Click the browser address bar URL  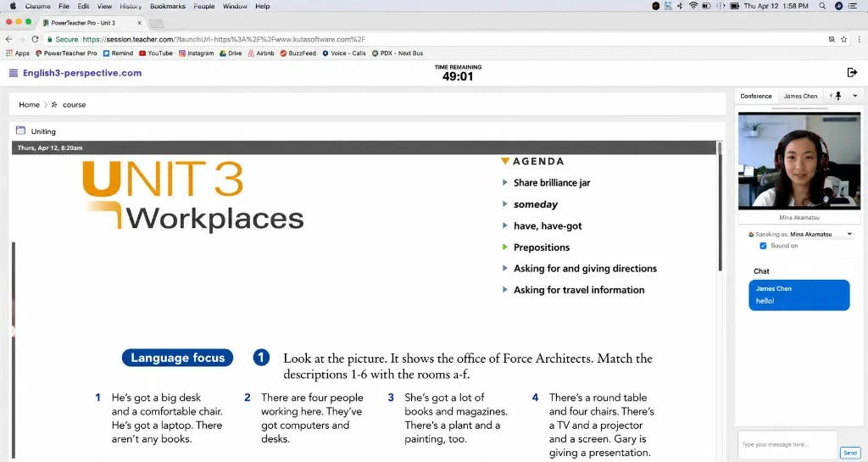point(224,39)
